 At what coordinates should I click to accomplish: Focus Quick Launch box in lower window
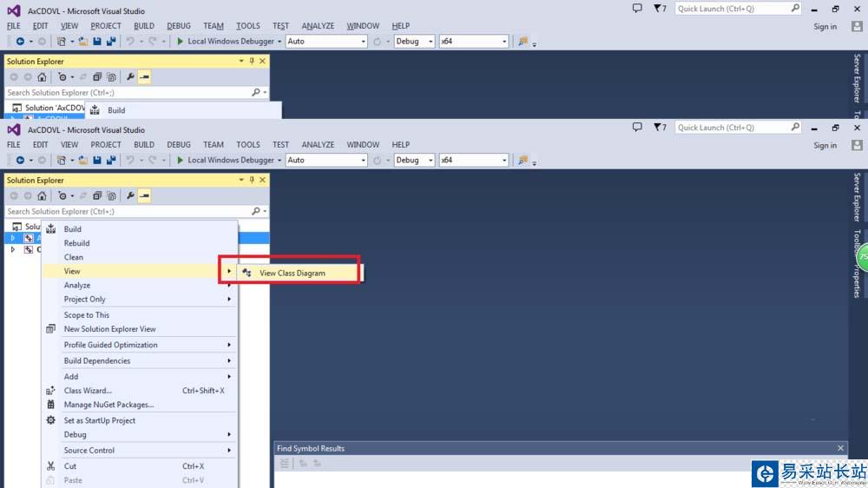737,128
